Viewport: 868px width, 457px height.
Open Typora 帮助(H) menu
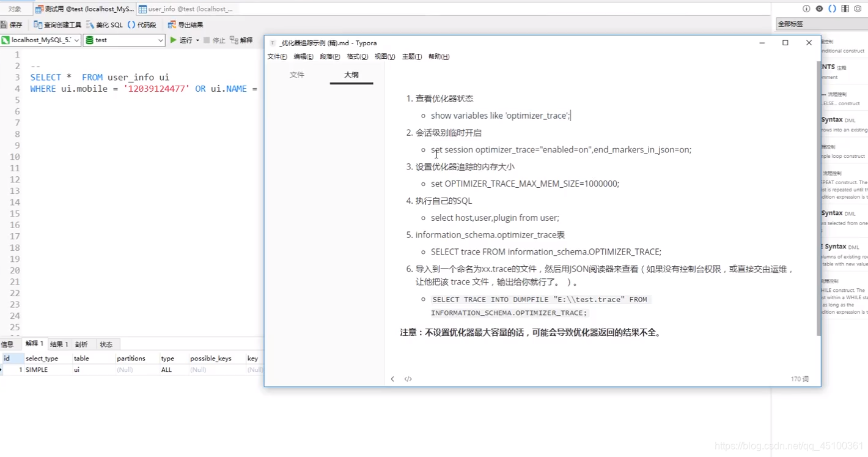point(439,56)
